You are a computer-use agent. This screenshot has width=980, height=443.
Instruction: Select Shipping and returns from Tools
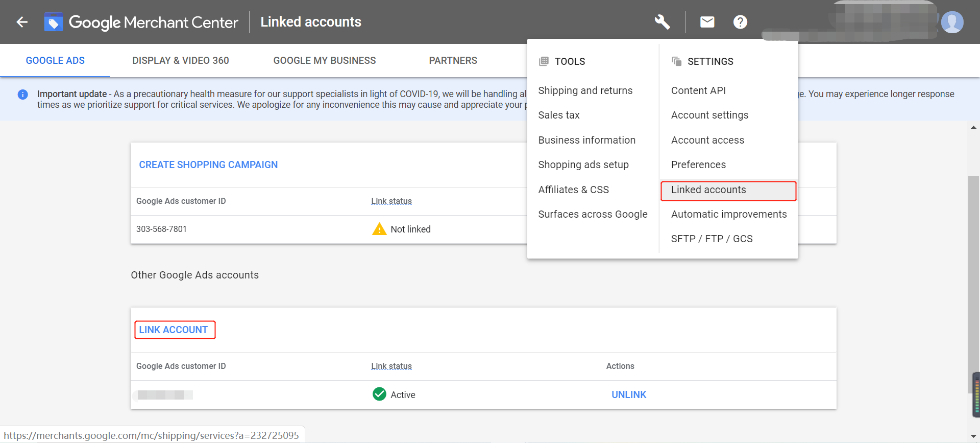click(x=585, y=90)
